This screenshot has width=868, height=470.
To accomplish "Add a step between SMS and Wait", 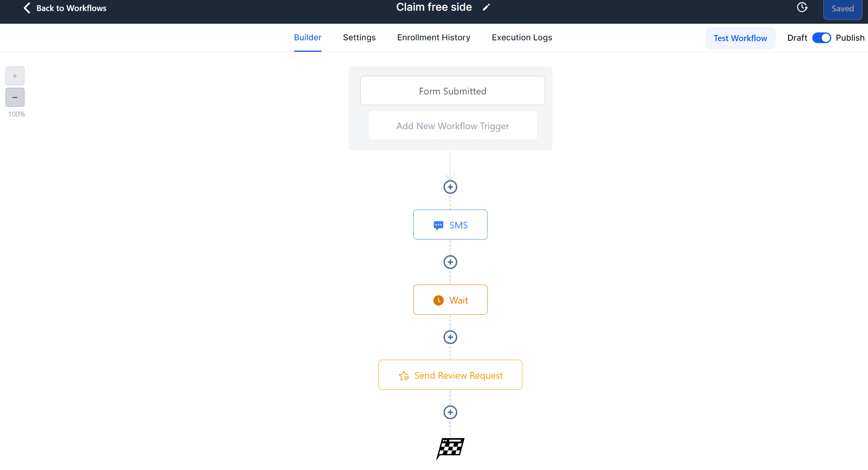I will point(450,262).
